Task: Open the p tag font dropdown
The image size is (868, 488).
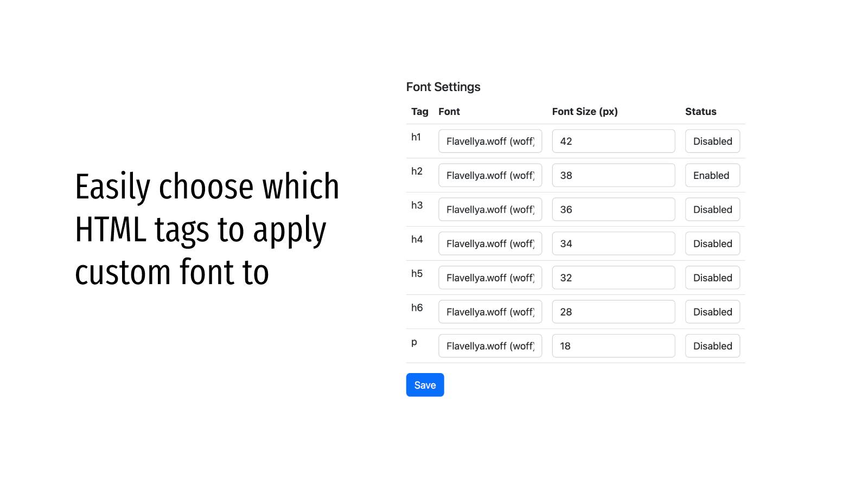Action: 490,346
